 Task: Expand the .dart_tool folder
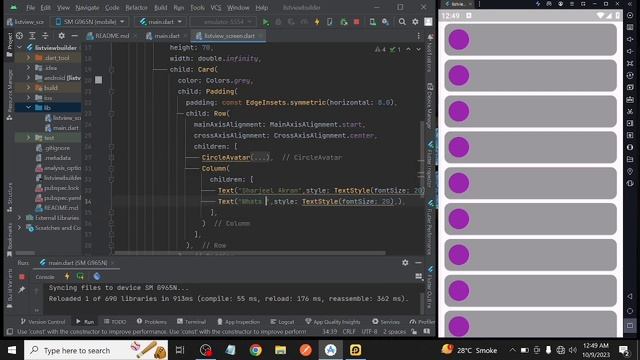pyautogui.click(x=29, y=58)
